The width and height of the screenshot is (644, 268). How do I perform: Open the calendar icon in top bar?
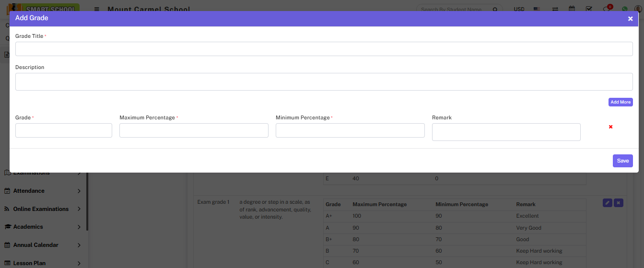[x=572, y=9]
